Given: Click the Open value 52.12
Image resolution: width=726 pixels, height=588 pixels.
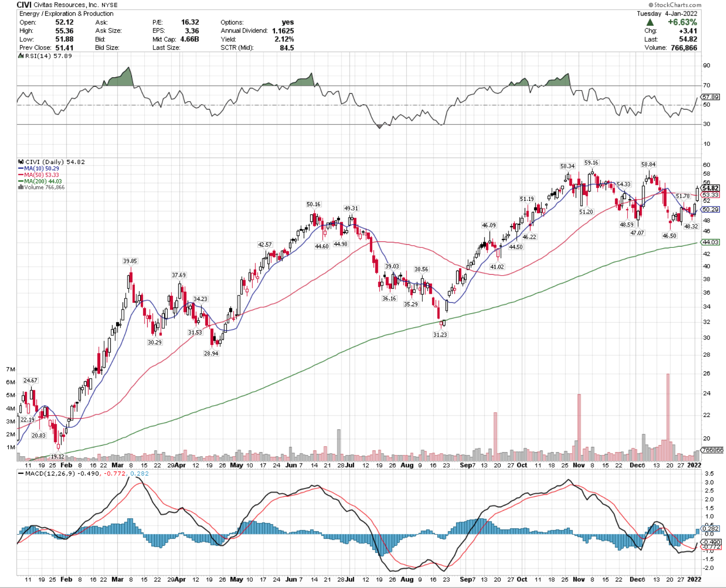Looking at the screenshot, I should (x=65, y=22).
